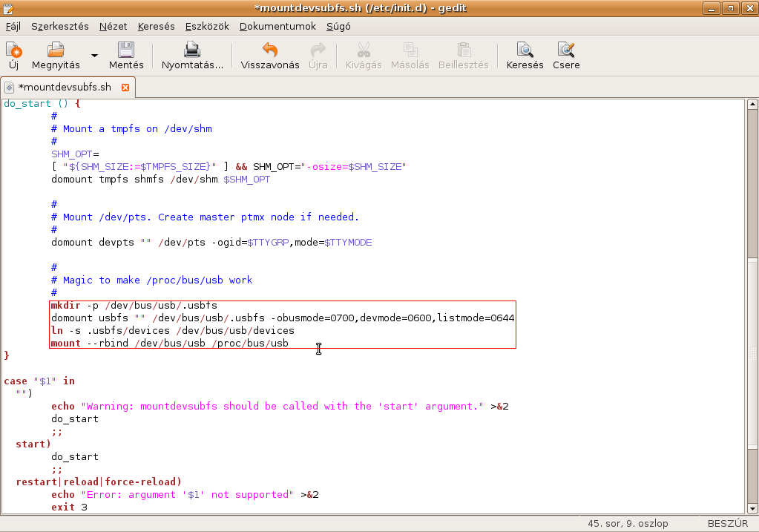Click the 'restart|reload|force-reload)' line
This screenshot has height=532, width=759.
[99, 482]
